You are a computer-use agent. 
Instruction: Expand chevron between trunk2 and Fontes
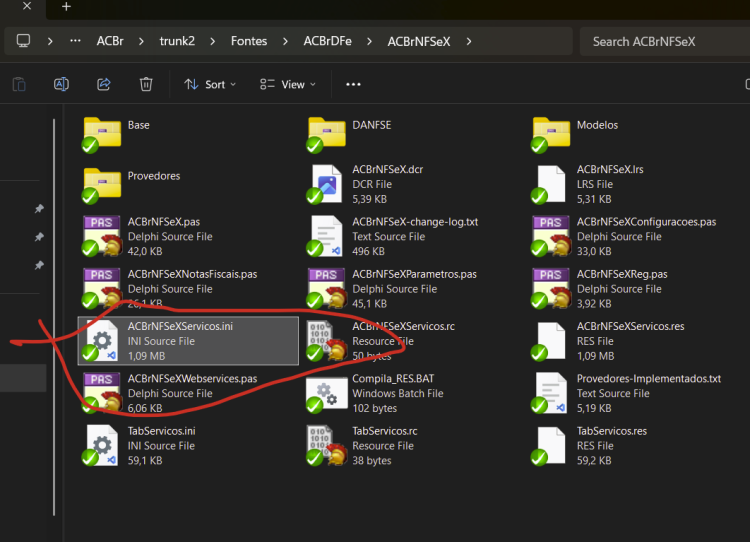click(x=212, y=42)
